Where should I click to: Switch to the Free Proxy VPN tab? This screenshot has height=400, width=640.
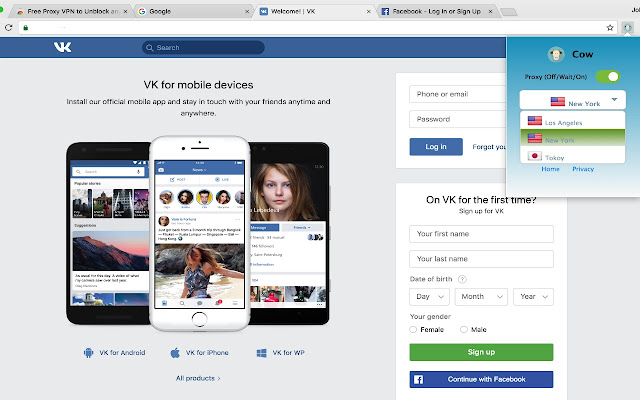click(69, 11)
